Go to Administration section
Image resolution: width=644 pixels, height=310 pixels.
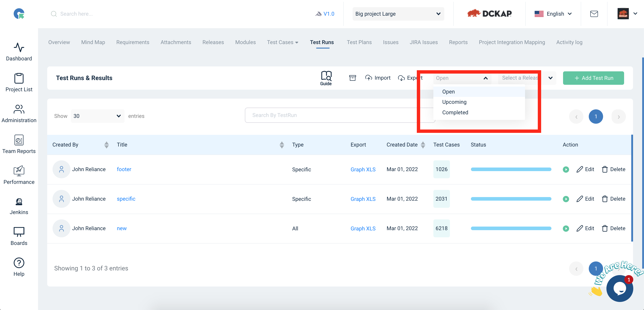point(19,113)
